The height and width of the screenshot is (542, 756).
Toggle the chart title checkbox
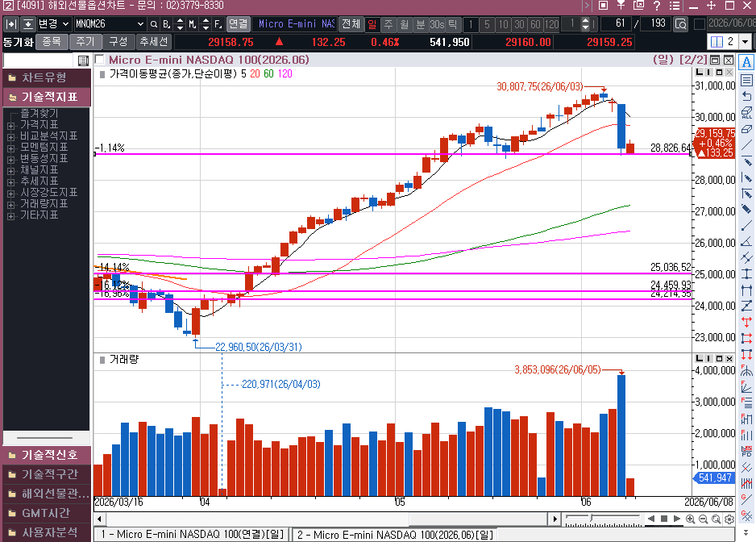coord(100,60)
